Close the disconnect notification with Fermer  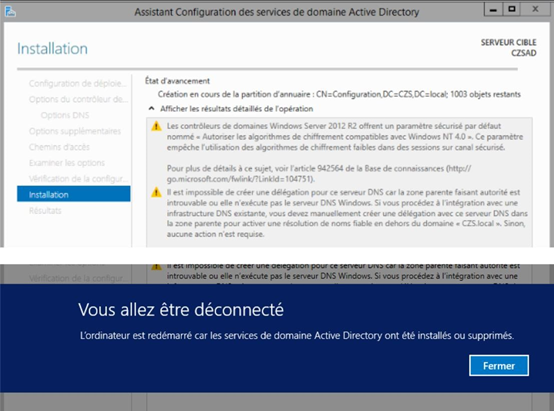[499, 365]
